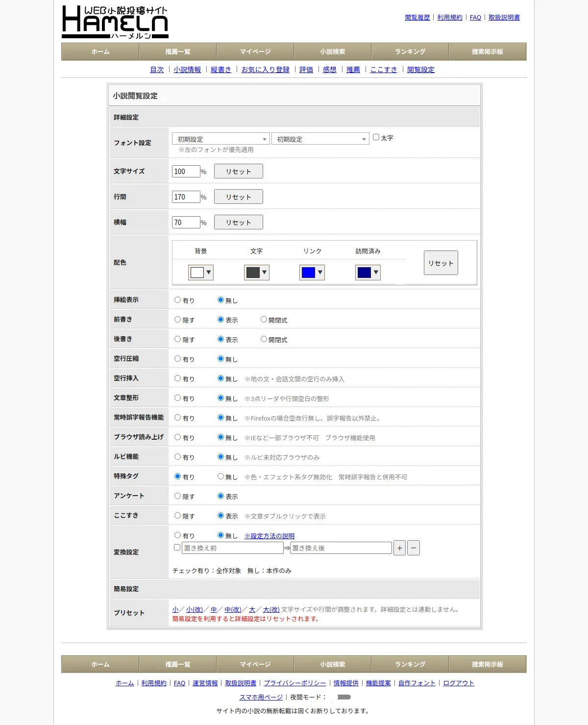Select 有り for ルビ機能
Viewport: 588px width, 725px height.
tap(178, 457)
